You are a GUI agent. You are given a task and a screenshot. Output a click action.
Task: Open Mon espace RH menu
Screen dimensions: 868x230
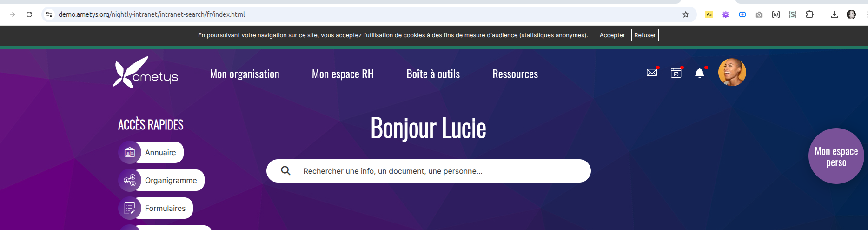click(343, 74)
